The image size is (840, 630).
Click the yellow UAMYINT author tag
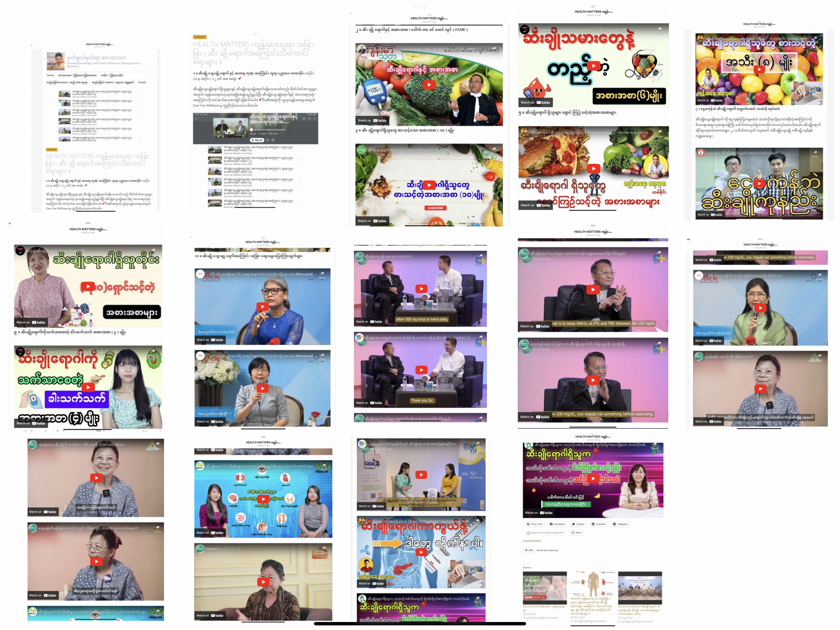[x=200, y=37]
